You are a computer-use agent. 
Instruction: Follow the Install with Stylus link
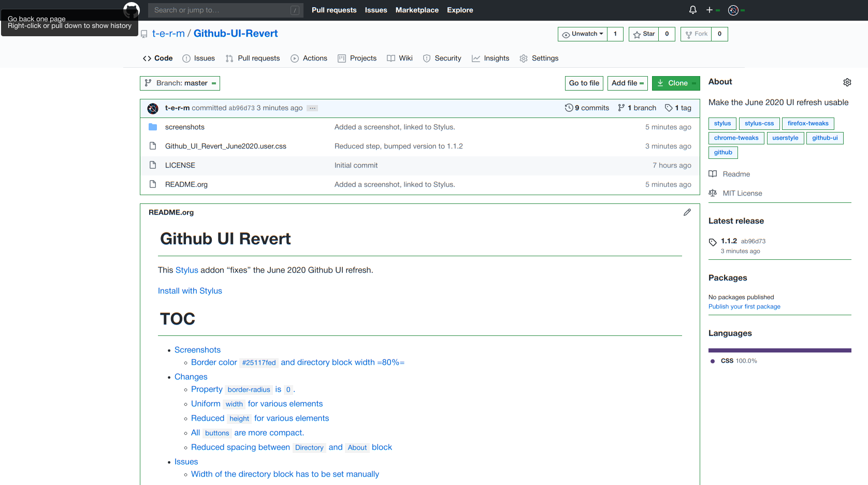pos(190,291)
